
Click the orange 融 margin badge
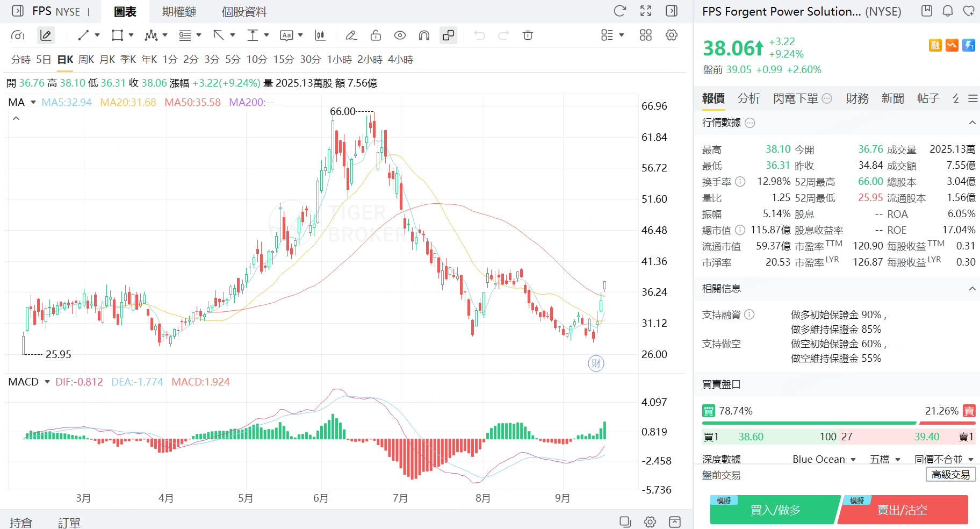pyautogui.click(x=935, y=45)
